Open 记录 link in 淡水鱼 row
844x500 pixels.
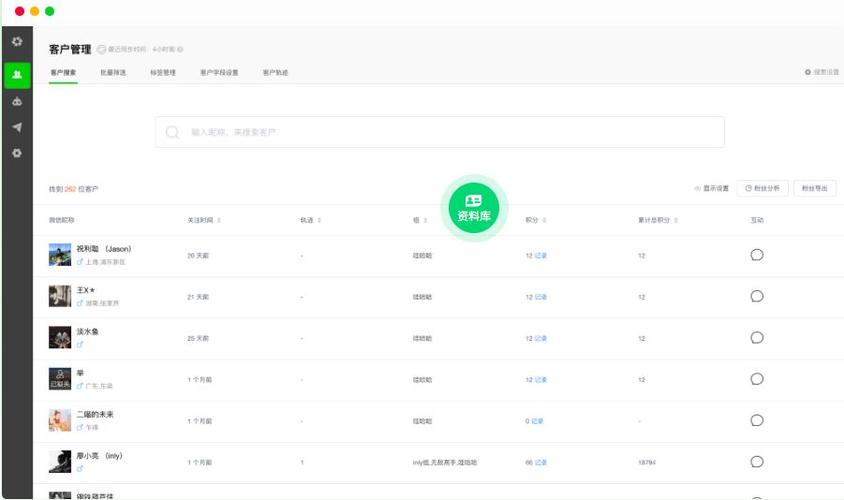pyautogui.click(x=540, y=339)
